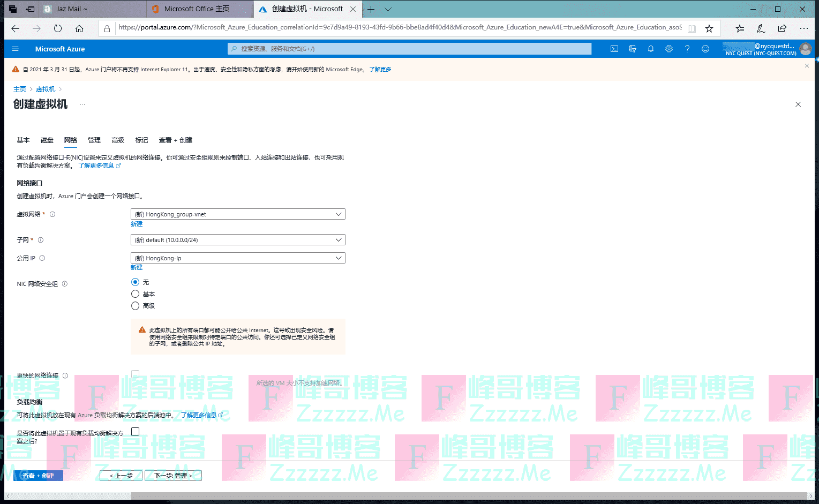This screenshot has width=819, height=504.
Task: Check the load balancer placement checkbox
Action: [136, 432]
